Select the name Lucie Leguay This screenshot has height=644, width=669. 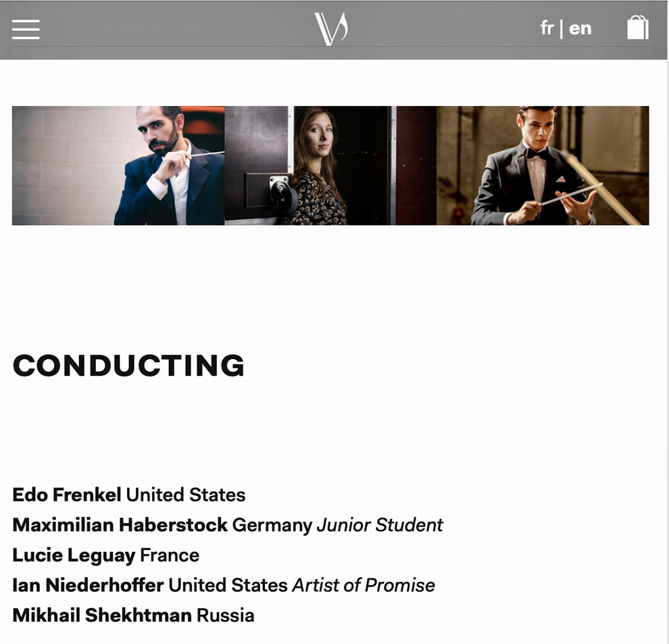pyautogui.click(x=74, y=555)
